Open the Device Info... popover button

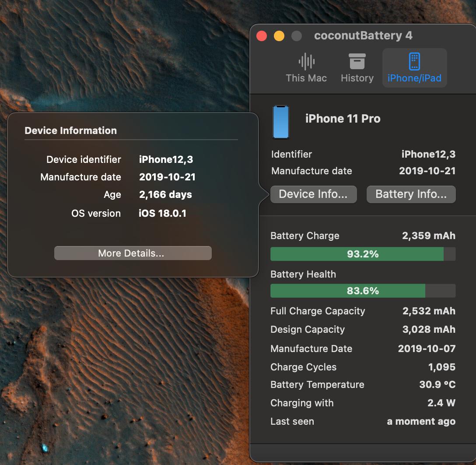click(313, 194)
